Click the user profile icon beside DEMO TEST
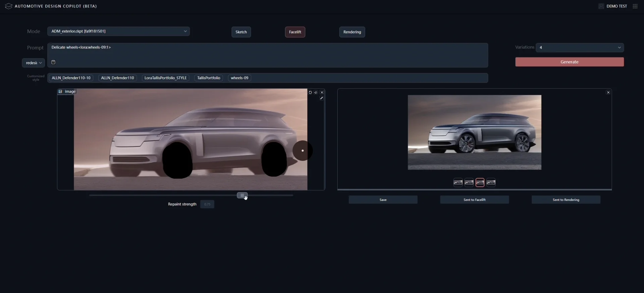 (601, 6)
